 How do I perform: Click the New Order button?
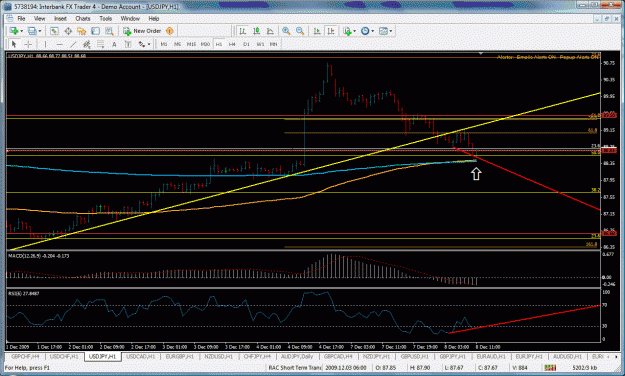pyautogui.click(x=142, y=31)
